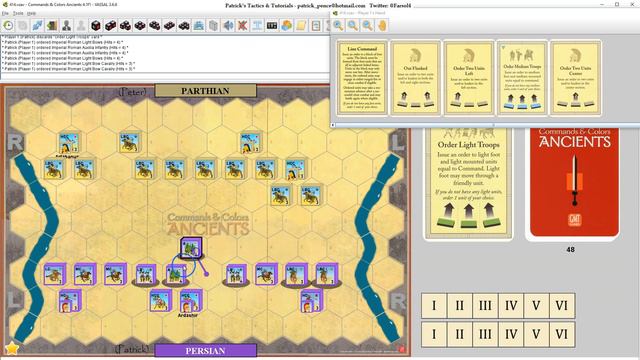Select the Order Medium Troops card
Screen dimensions: 640x360
tap(522, 78)
